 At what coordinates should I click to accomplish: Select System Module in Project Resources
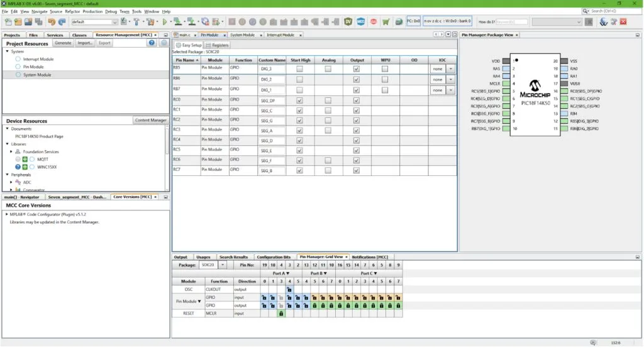tap(38, 75)
